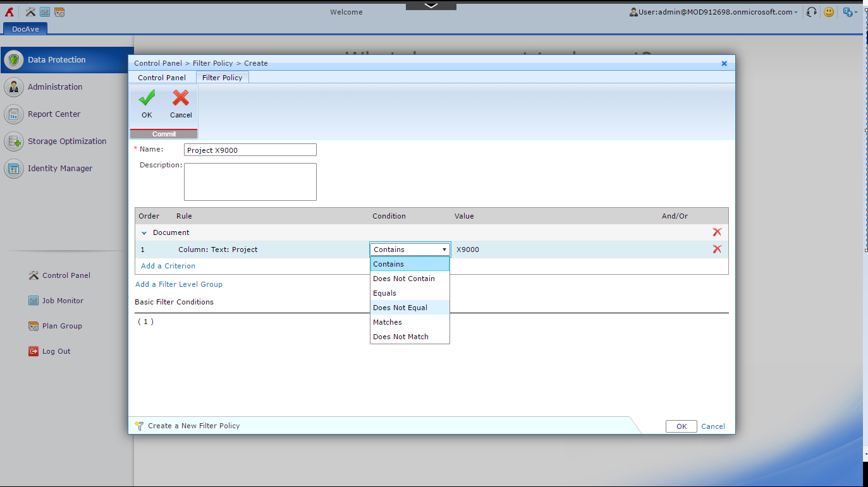This screenshot has height=487, width=868.
Task: Switch to the Filter Policy tab
Action: pos(223,78)
